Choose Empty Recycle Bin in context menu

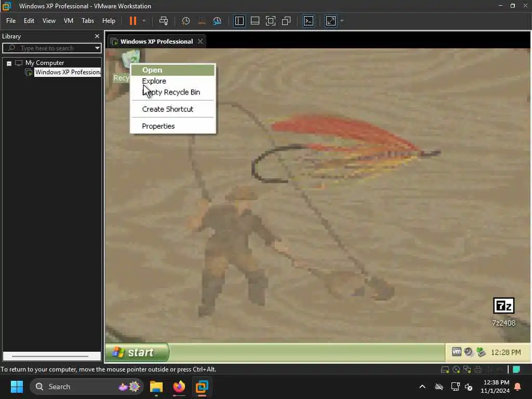click(x=173, y=92)
